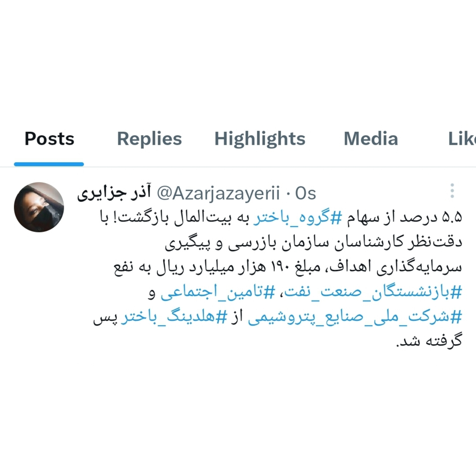476x476 pixels.
Task: Switch to the Replies tab
Action: 149,138
